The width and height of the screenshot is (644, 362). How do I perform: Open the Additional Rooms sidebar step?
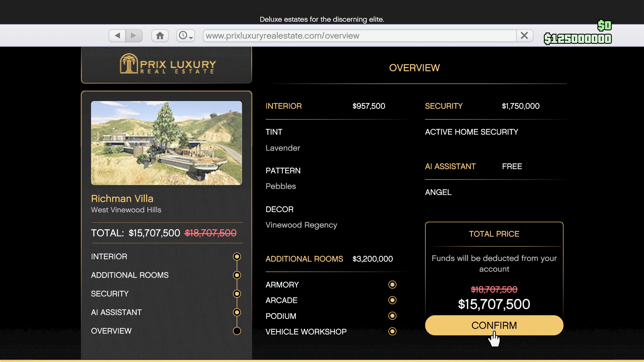tap(237, 275)
